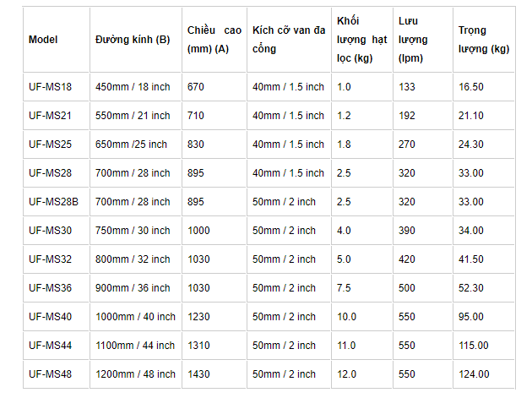This screenshot has height=398, width=532.
Task: Select the UF-MS18 model cell
Action: [51, 87]
